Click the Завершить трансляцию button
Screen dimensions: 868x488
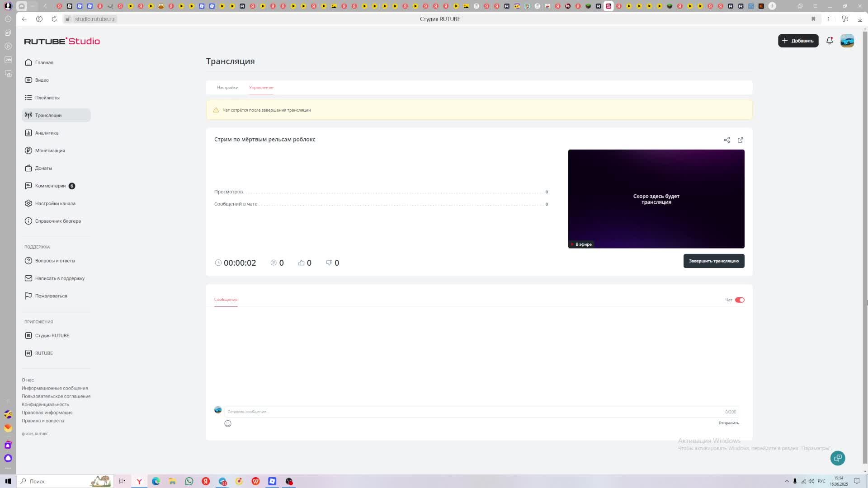(714, 261)
